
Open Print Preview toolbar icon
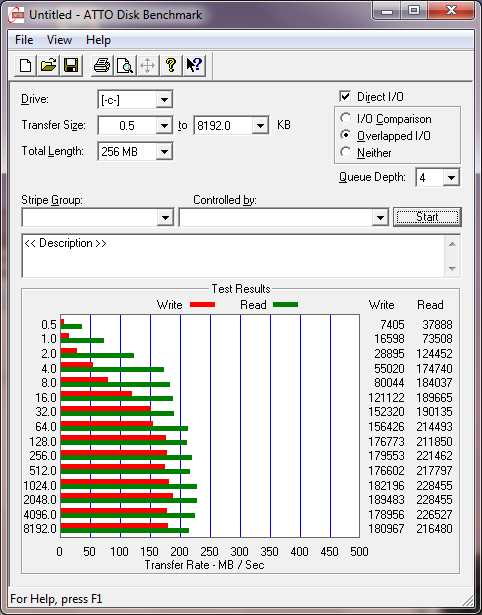(x=125, y=65)
